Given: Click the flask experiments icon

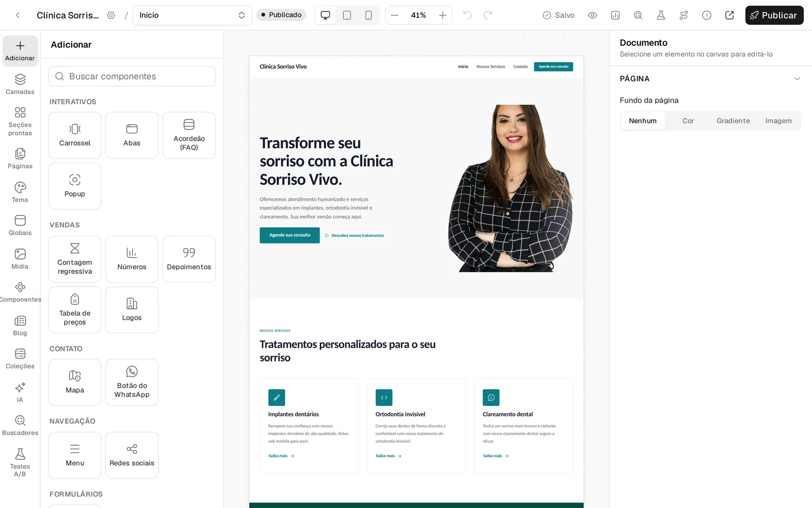Looking at the screenshot, I should point(661,15).
